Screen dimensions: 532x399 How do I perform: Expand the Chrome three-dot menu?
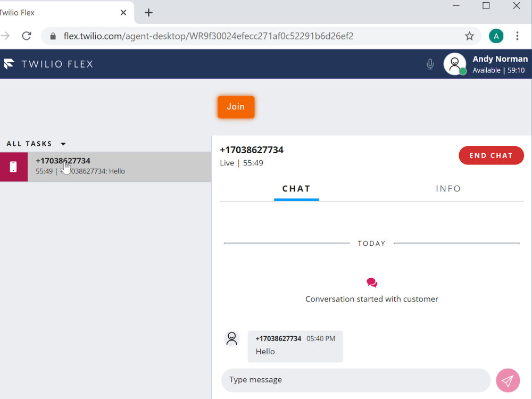[x=517, y=36]
